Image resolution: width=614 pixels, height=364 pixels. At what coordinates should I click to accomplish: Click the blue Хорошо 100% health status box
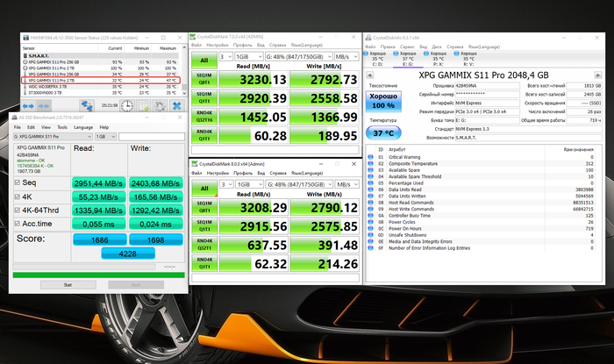(382, 101)
